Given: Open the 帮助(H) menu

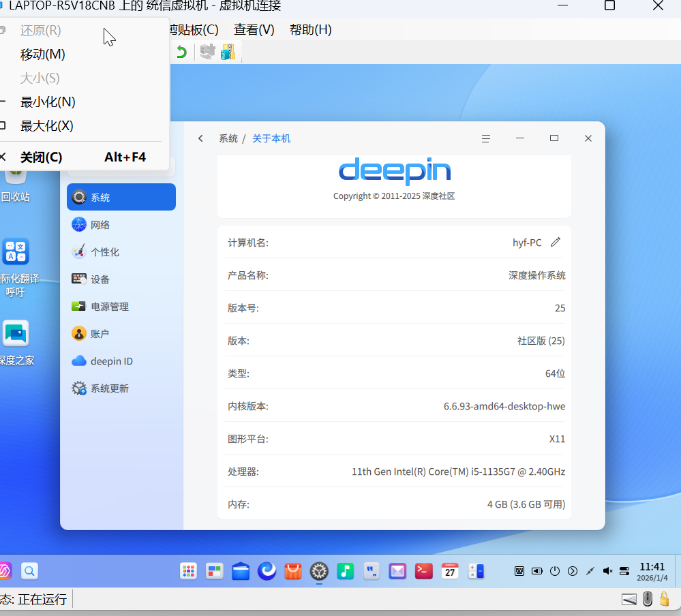Looking at the screenshot, I should (x=311, y=29).
